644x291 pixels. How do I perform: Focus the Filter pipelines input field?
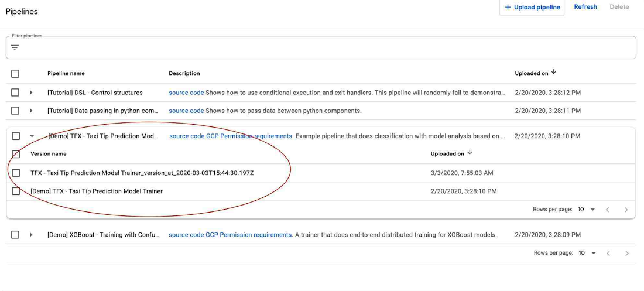point(321,47)
